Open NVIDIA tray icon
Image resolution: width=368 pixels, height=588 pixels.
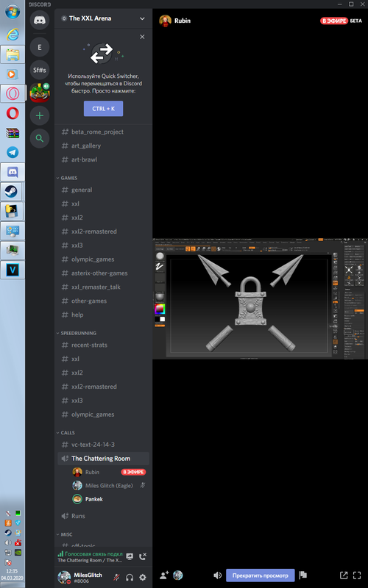pyautogui.click(x=18, y=553)
